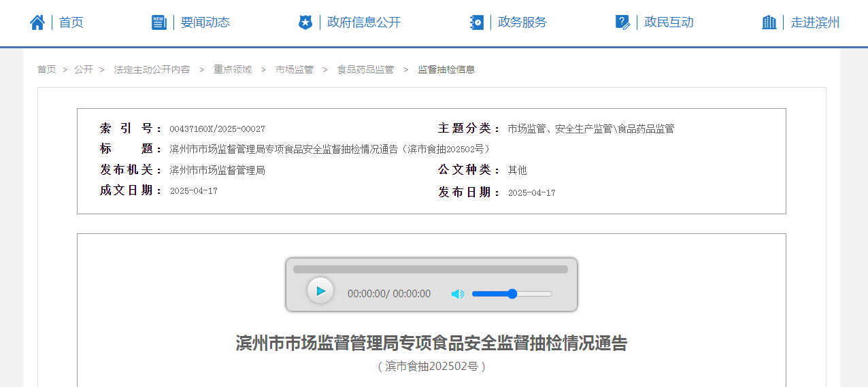Click the 标题 field label
Viewport: 868px width, 387px height.
tap(131, 149)
